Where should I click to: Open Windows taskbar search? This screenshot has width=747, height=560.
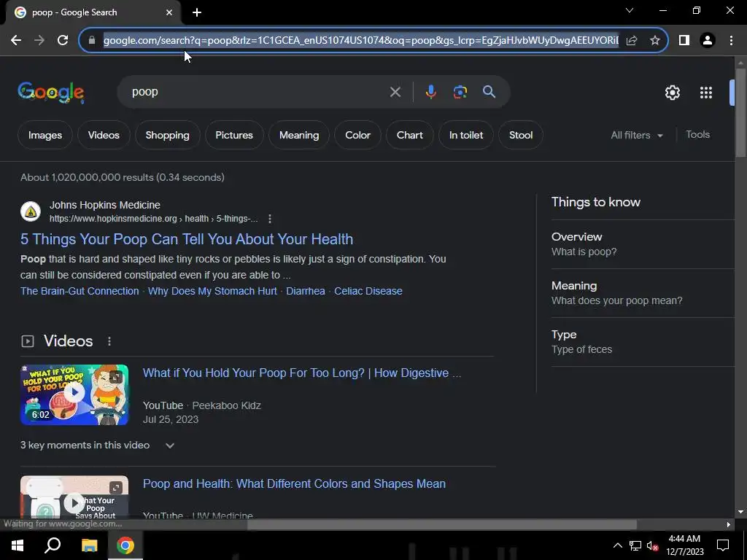[x=53, y=545]
